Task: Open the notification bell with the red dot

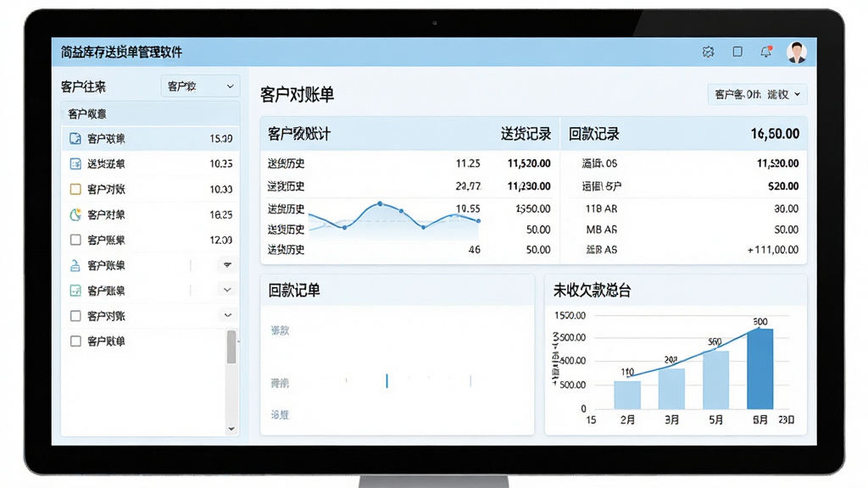Action: (x=766, y=52)
